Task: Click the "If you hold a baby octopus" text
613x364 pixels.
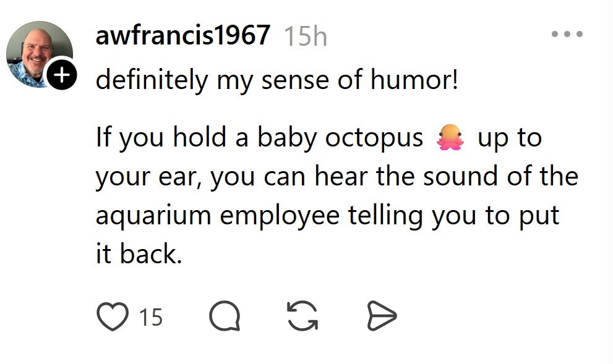Action: (x=260, y=138)
